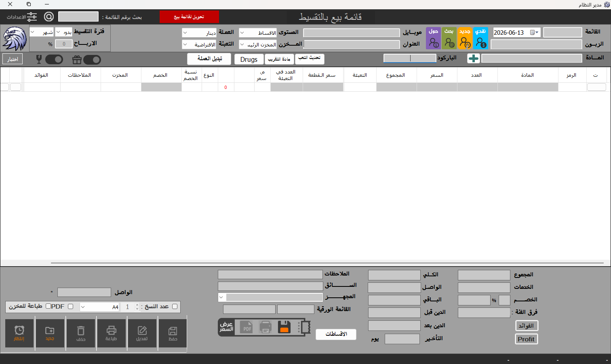Click the cyan نقدي cash customer icon
This screenshot has height=364, width=611.
tap(480, 38)
